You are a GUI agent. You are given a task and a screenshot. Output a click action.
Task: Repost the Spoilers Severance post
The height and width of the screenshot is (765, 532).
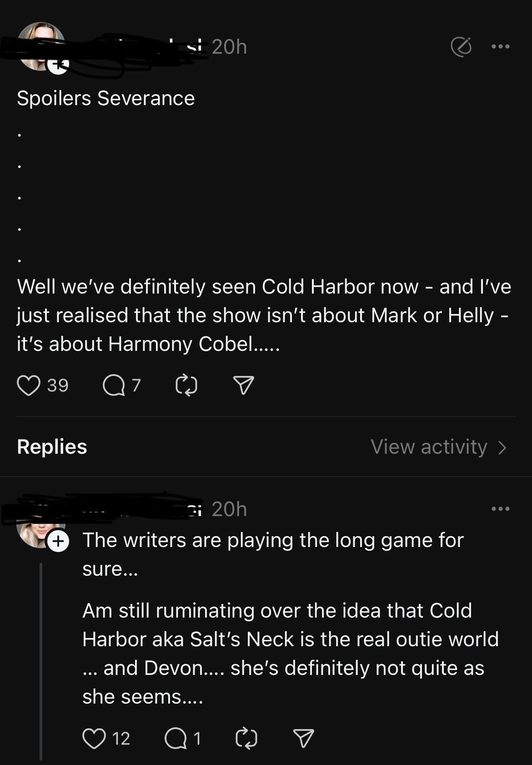[186, 385]
